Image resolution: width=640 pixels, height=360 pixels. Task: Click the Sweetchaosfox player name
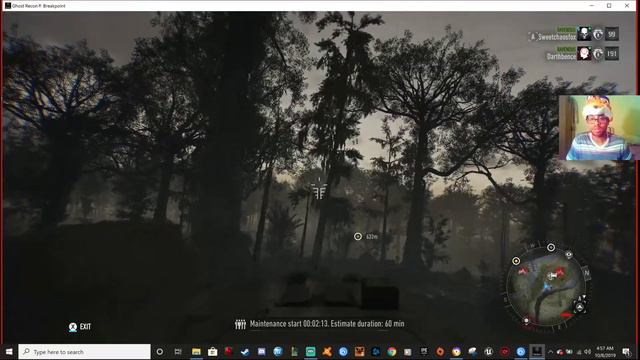[557, 37]
